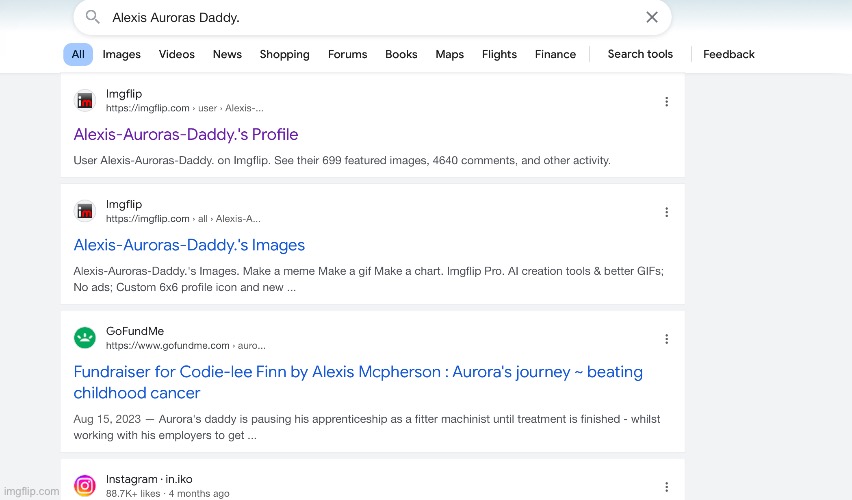Click the imgflip.com user Alexis URL breadcrumb
Image resolution: width=852 pixels, height=500 pixels.
coord(185,108)
